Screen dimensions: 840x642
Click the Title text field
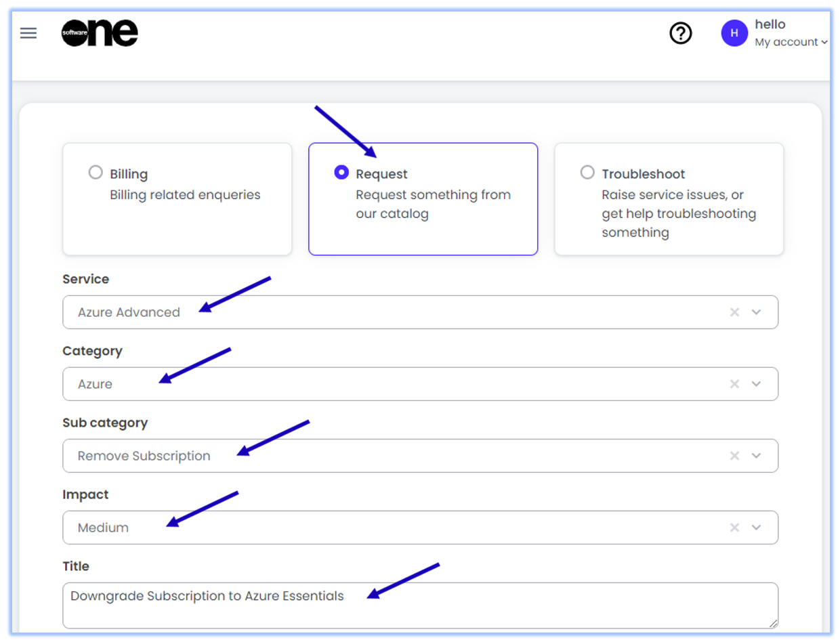click(420, 605)
